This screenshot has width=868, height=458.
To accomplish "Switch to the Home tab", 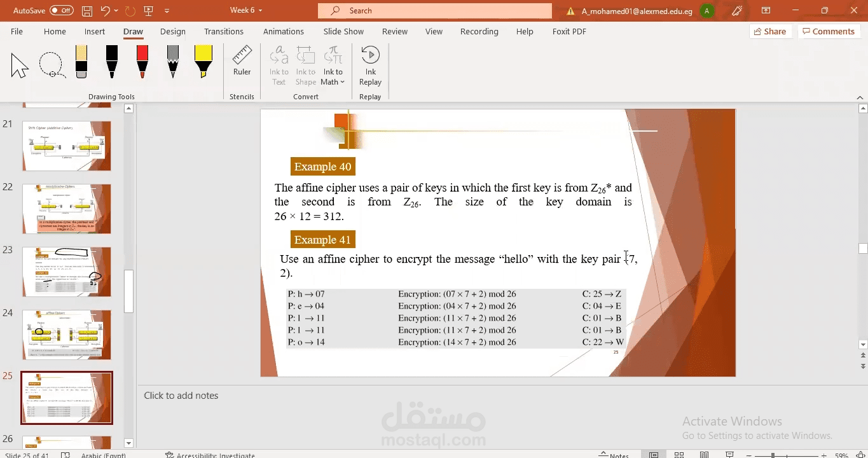I will [55, 31].
